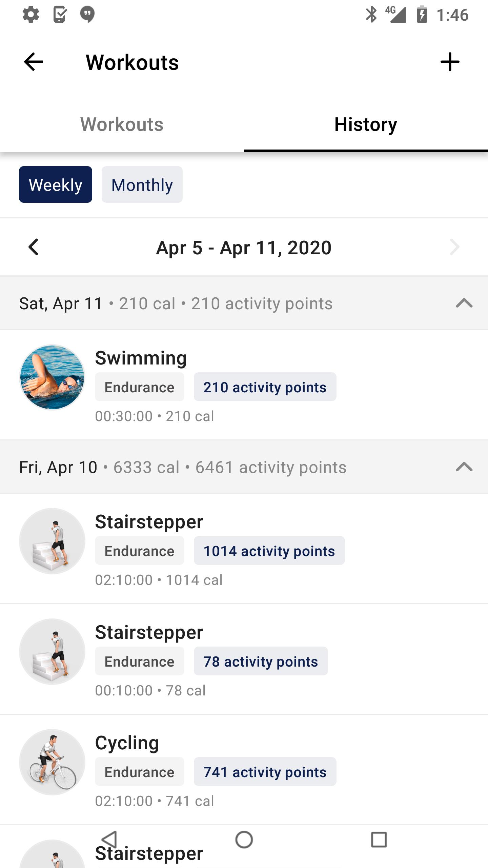Go to previous week with left chevron

(33, 247)
